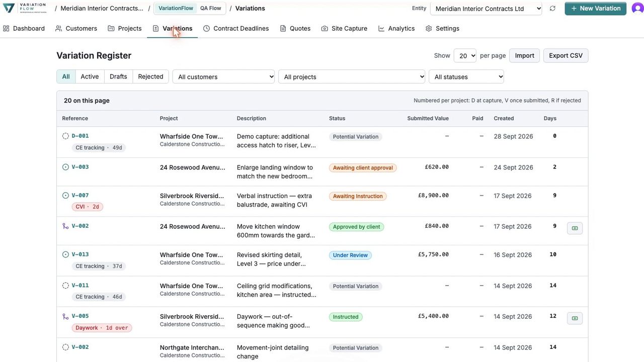This screenshot has width=644, height=362.
Task: Click the £8,900.00 submitted value
Action: coord(433,196)
